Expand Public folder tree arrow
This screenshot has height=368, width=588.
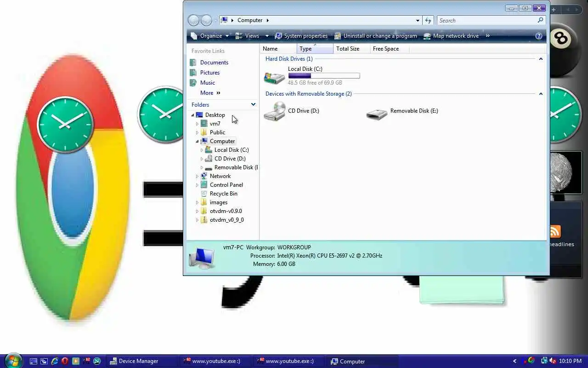pos(198,132)
